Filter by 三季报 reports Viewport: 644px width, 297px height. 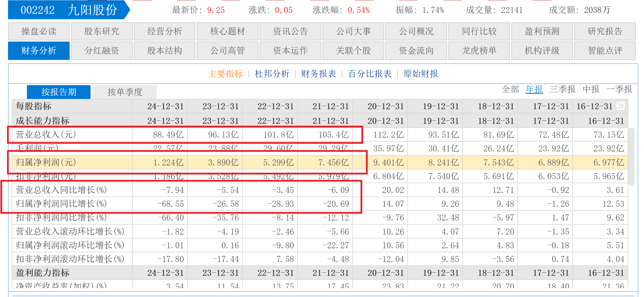coord(562,89)
